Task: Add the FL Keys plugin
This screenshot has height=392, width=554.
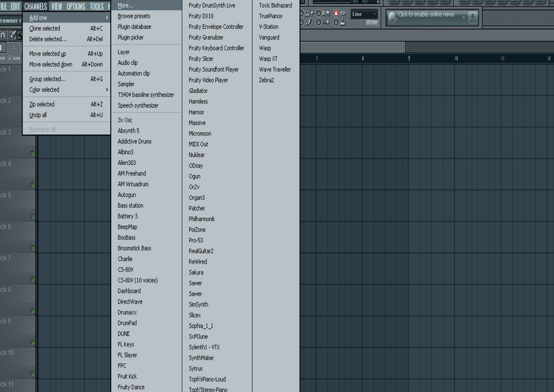Action: pyautogui.click(x=147, y=344)
